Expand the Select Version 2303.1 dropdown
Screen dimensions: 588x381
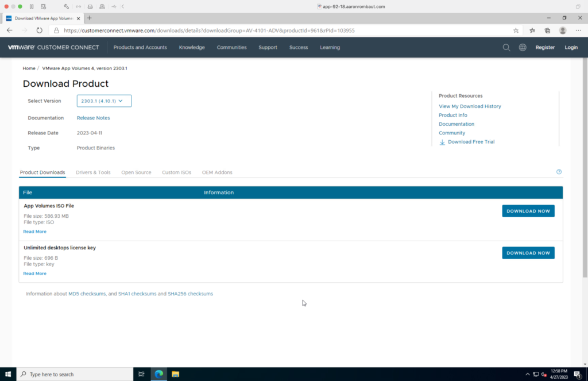point(104,101)
